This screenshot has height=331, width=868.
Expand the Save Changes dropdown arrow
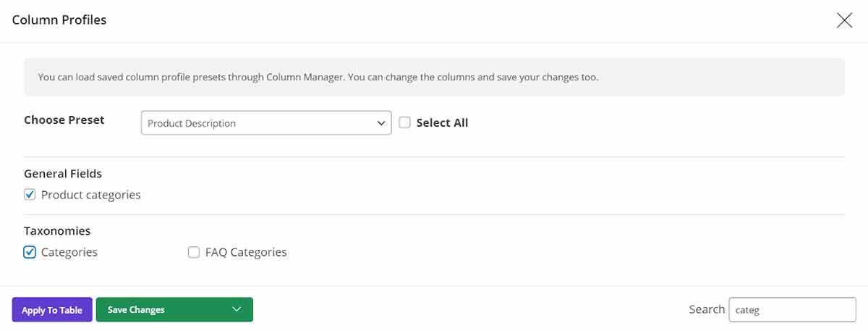pyautogui.click(x=237, y=310)
